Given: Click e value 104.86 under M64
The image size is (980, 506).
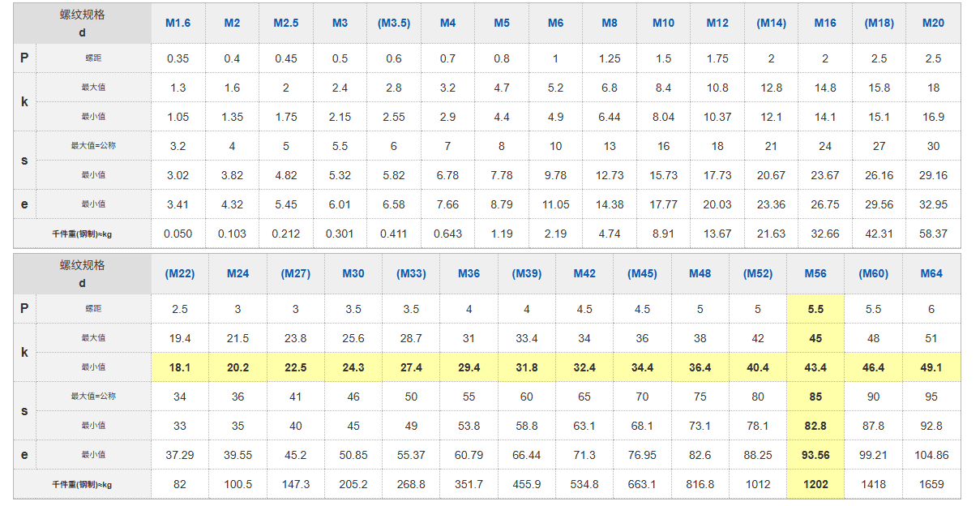Looking at the screenshot, I should 931,455.
